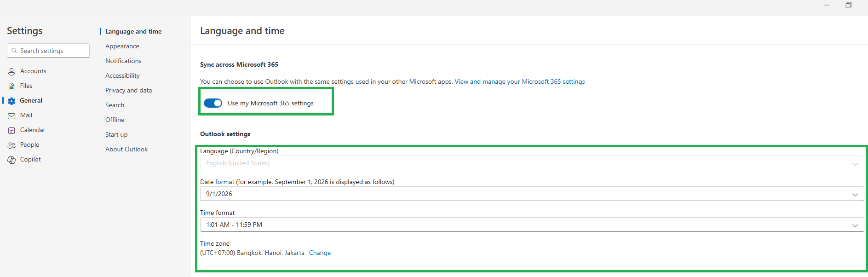The image size is (868, 277).
Task: Click the People icon in sidebar
Action: pos(11,145)
